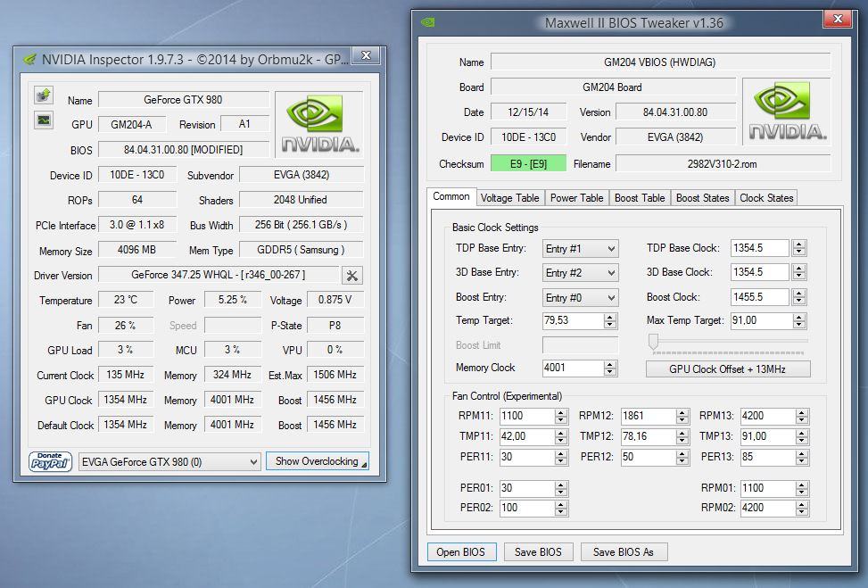Viewport: 868px width, 588px height.
Task: Click the TMP12 spinner arrows
Action: (682, 437)
